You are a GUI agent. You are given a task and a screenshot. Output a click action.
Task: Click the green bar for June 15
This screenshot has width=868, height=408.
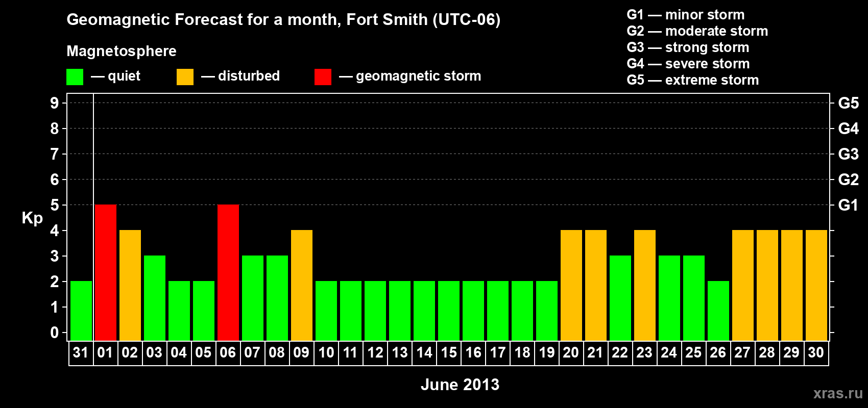coord(449,311)
